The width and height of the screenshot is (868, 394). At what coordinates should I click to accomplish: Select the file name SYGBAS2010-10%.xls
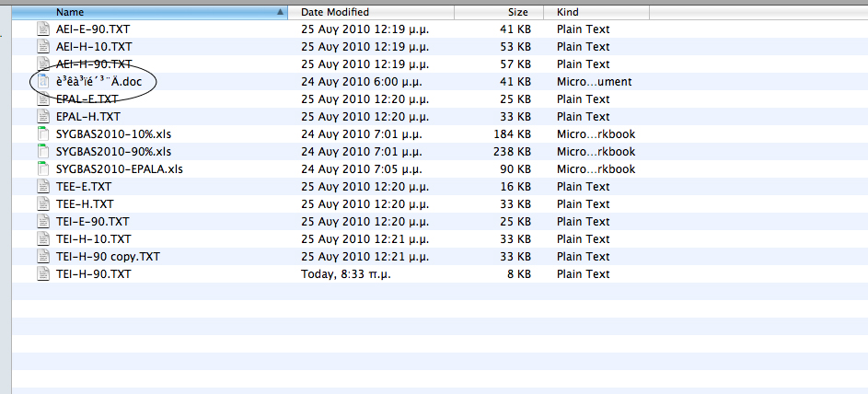pyautogui.click(x=113, y=134)
